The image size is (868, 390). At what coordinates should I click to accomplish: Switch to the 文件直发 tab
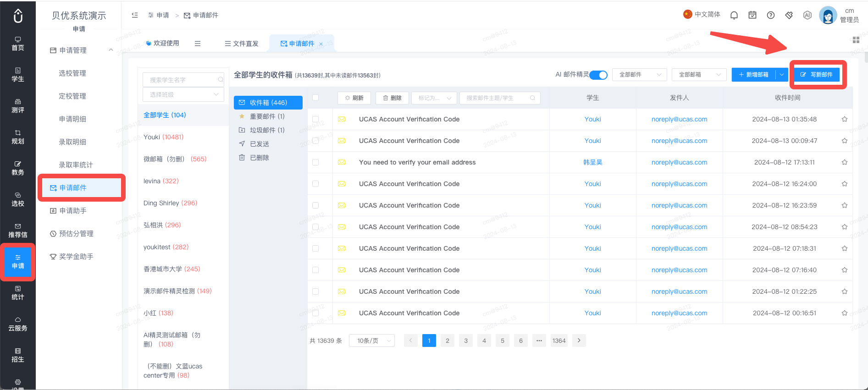[242, 44]
